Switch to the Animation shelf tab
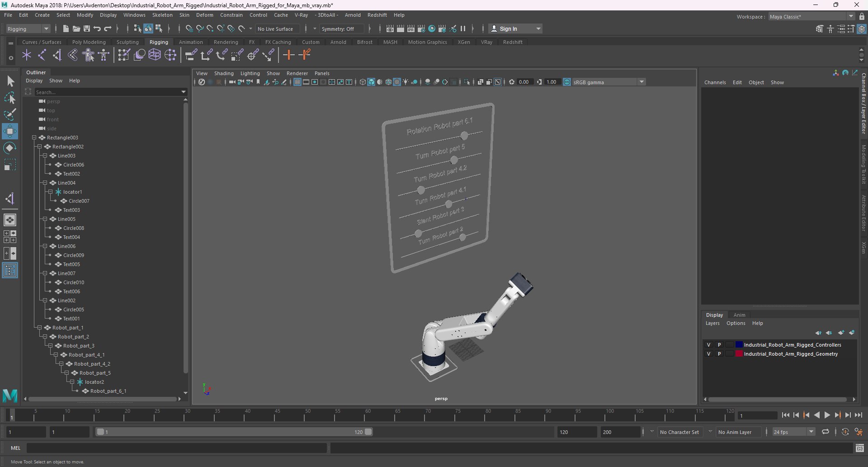This screenshot has width=868, height=467. pyautogui.click(x=190, y=42)
